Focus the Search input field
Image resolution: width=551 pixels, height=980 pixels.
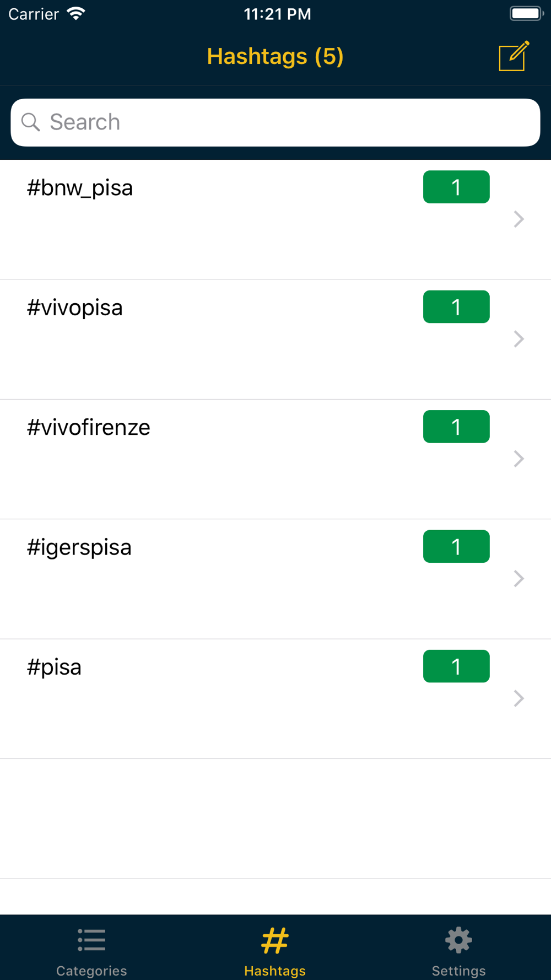pos(275,122)
